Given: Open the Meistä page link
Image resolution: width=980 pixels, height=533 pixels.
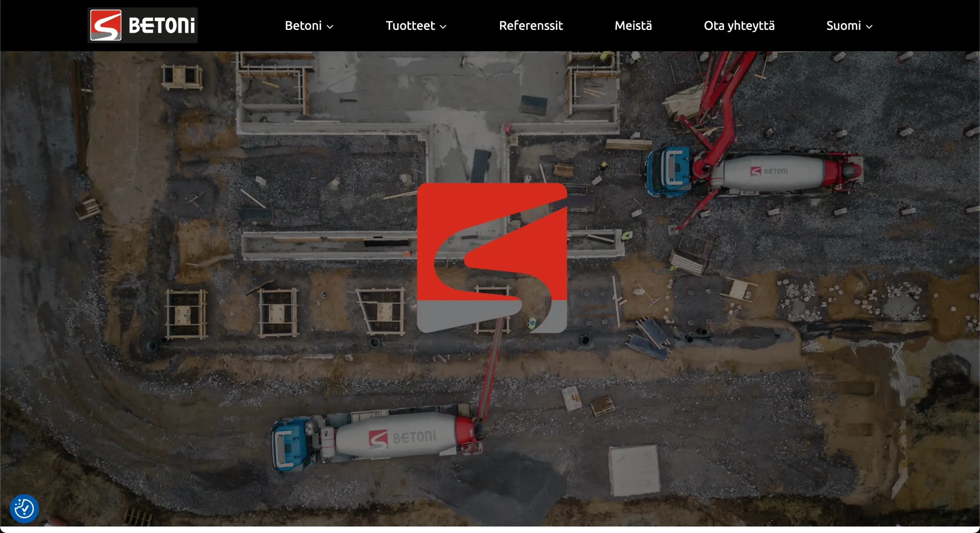Looking at the screenshot, I should 633,26.
